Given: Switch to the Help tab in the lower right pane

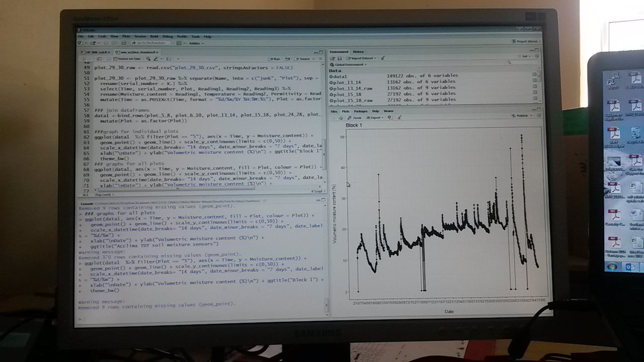Looking at the screenshot, I should (375, 111).
